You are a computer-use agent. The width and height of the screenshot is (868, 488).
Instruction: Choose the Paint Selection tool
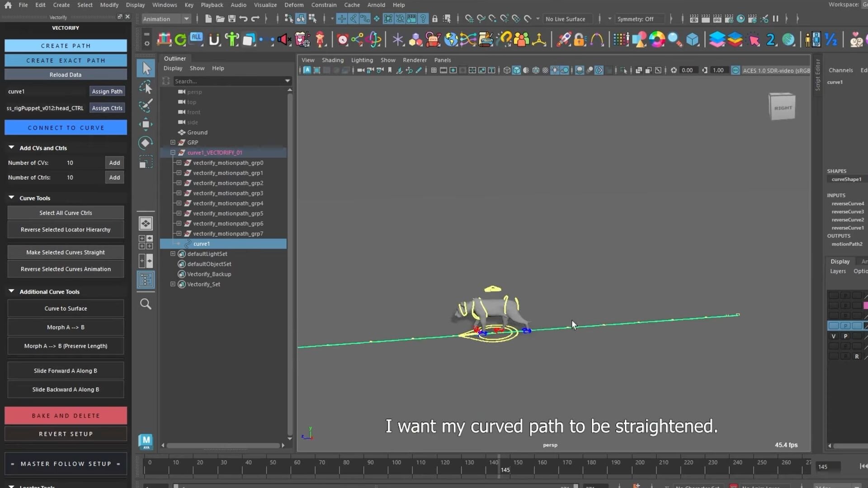tap(146, 106)
